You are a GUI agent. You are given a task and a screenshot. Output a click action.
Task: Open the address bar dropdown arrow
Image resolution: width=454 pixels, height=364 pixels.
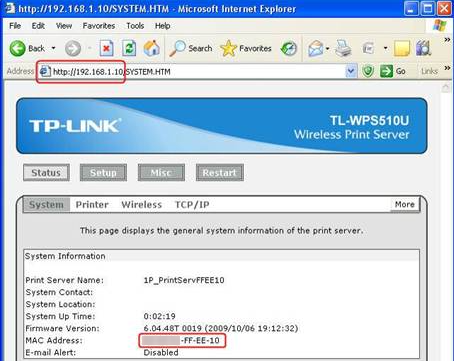(x=351, y=71)
